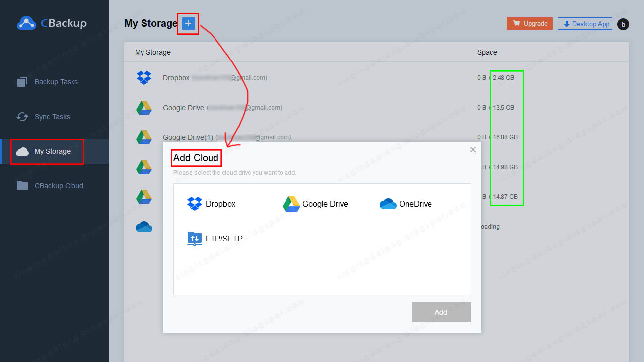644x362 pixels.
Task: Click the My Storage column header
Action: pyautogui.click(x=153, y=52)
